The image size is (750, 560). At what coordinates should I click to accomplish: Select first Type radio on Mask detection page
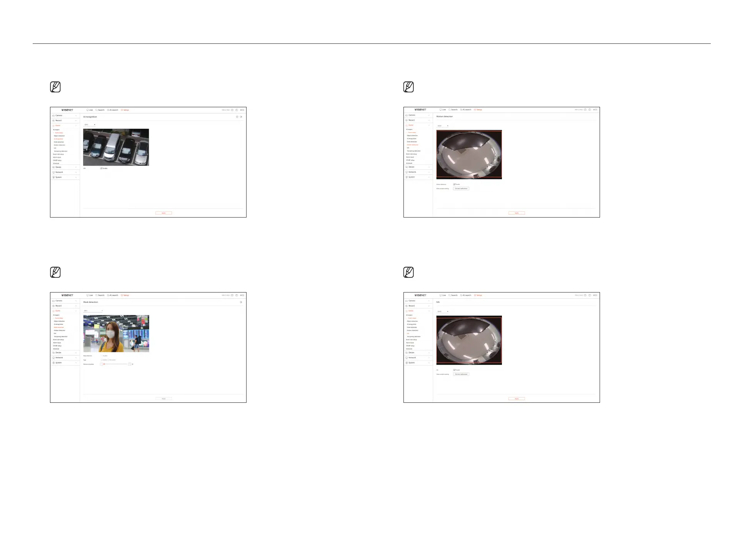point(102,360)
